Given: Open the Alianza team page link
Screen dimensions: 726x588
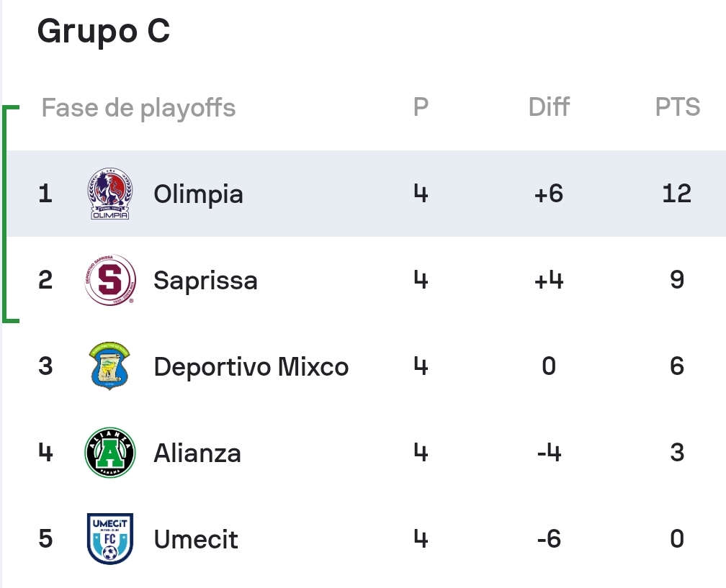Looking at the screenshot, I should [x=197, y=453].
